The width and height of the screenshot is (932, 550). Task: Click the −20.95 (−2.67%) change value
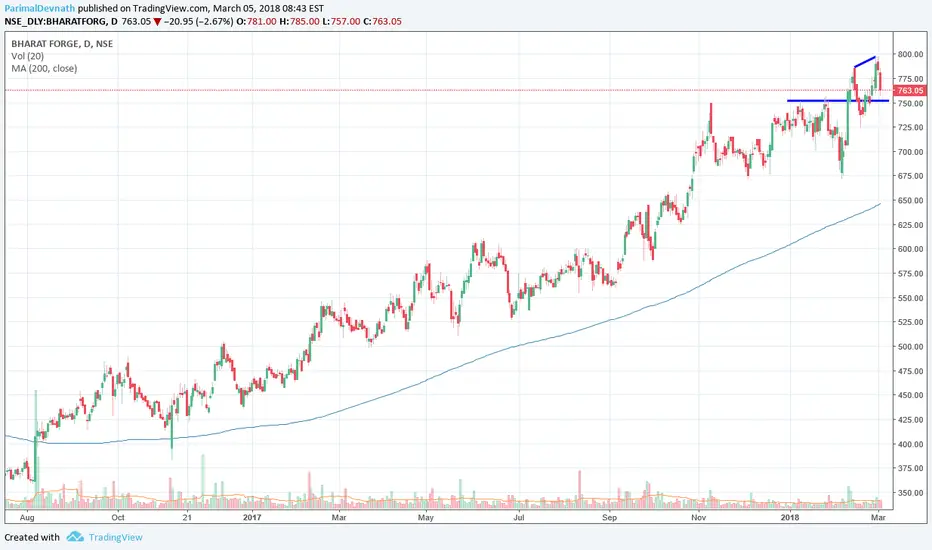(198, 21)
